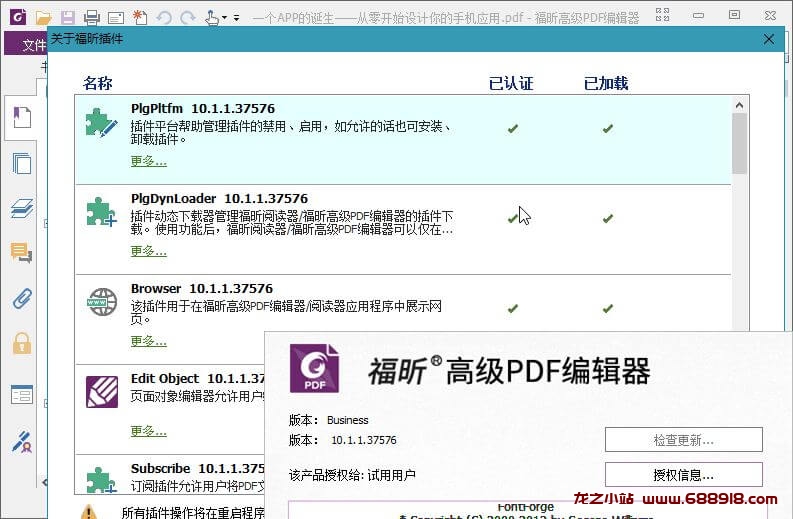Click the 检查更新... button
The width and height of the screenshot is (793, 519).
coord(684,440)
